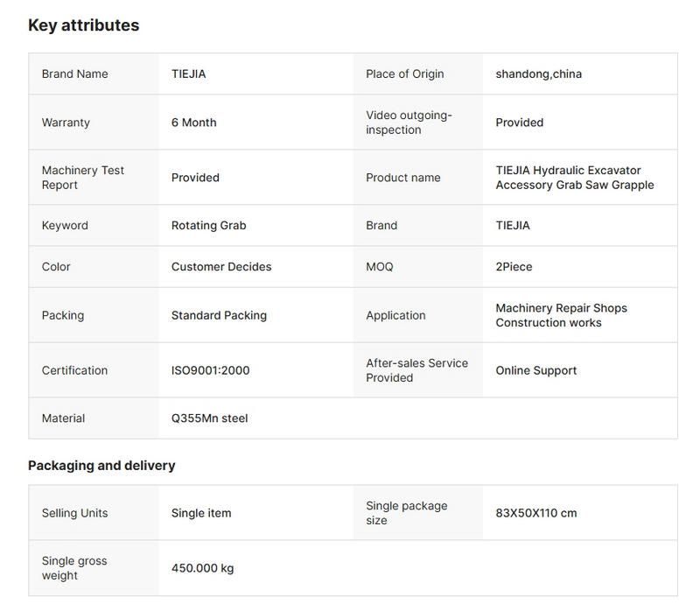
Task: Click the Place of Origin label
Action: [404, 74]
